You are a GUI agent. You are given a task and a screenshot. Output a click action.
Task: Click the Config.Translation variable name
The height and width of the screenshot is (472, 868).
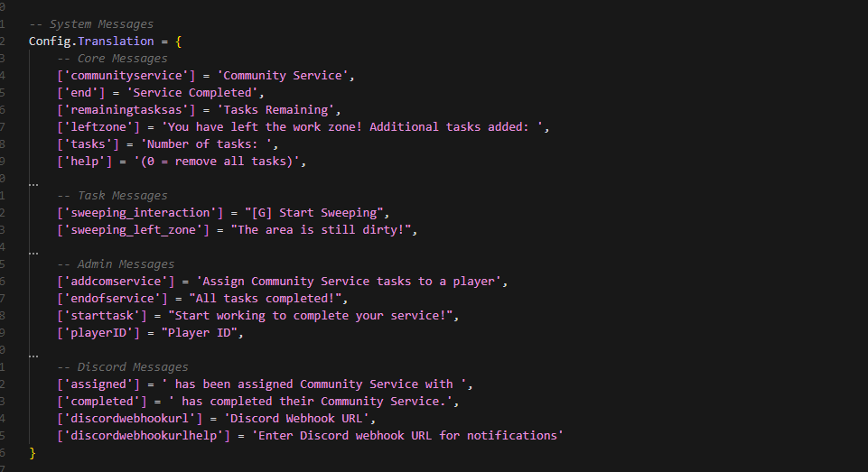tap(91, 42)
